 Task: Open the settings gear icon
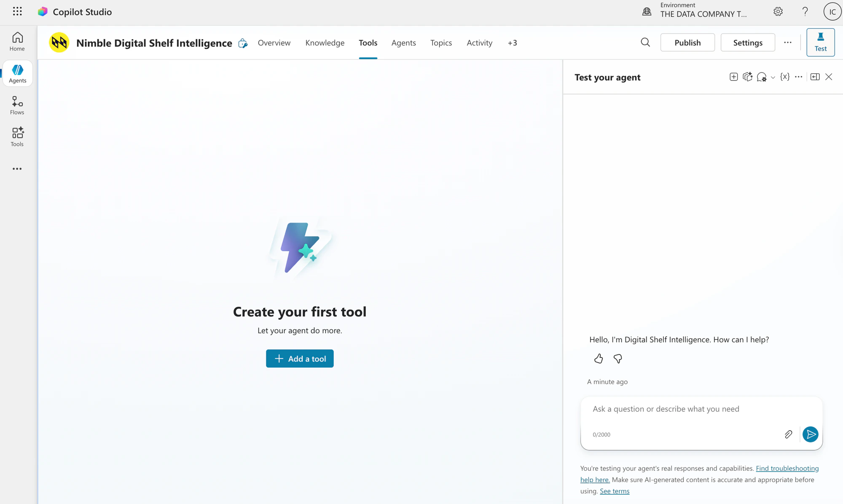coord(778,12)
